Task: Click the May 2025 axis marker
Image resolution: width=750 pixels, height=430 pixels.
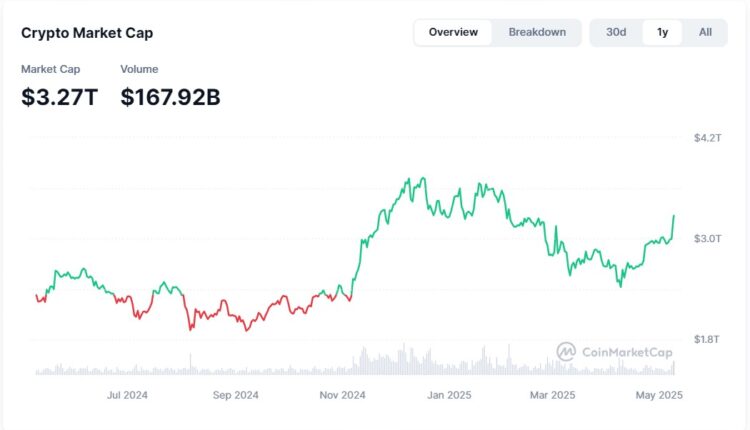Action: (x=660, y=395)
